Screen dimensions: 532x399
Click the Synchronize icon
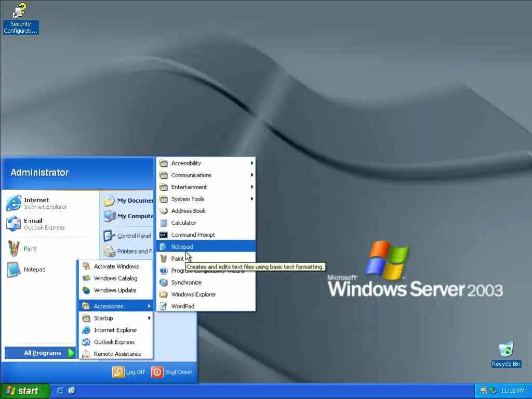(164, 282)
